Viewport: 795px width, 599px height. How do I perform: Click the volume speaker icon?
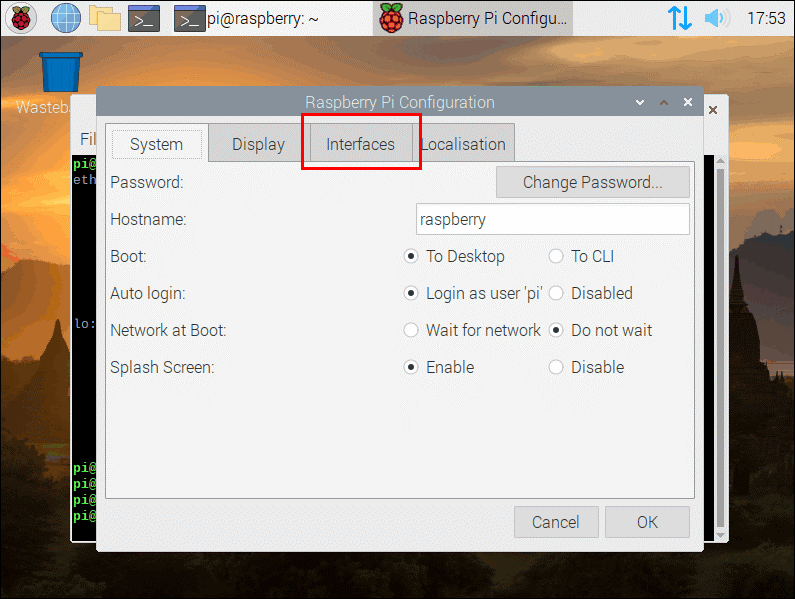[x=717, y=18]
